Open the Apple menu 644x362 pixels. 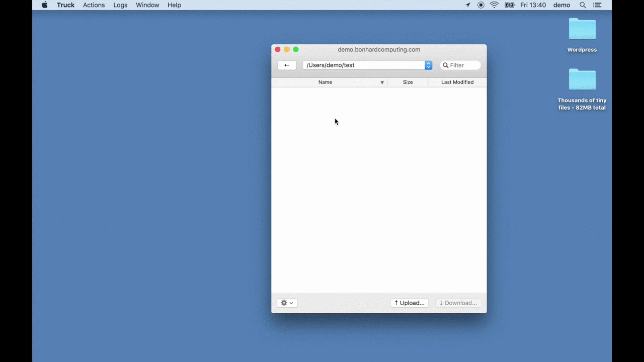point(44,5)
